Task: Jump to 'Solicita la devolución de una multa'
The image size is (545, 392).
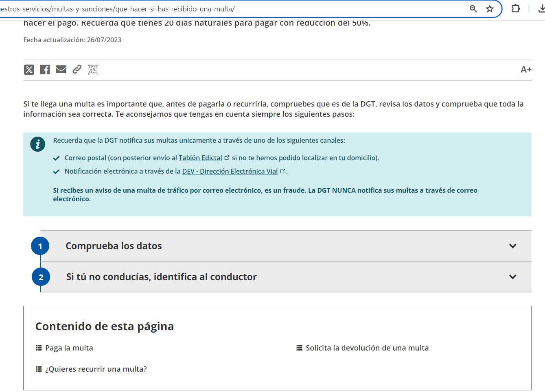Action: coord(367,348)
